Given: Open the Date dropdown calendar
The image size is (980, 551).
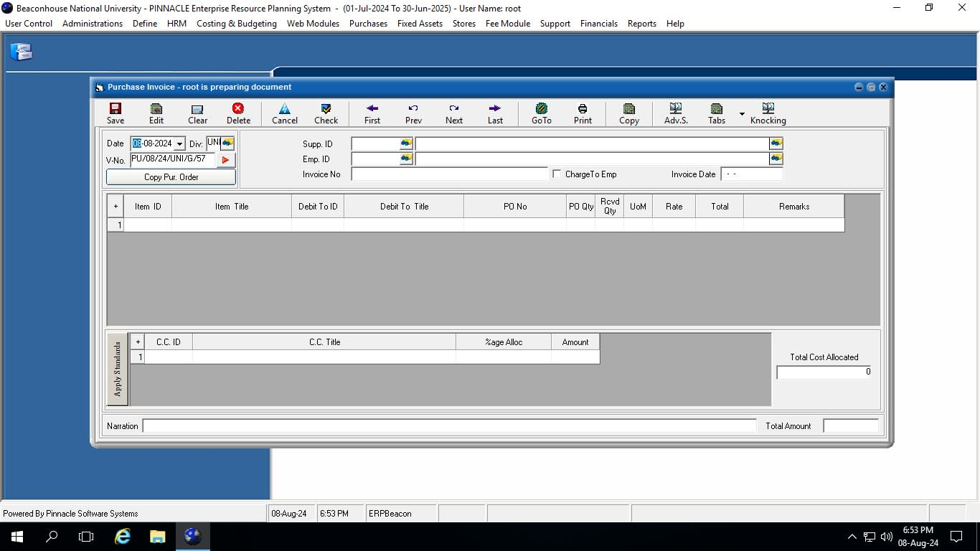Looking at the screenshot, I should (x=179, y=144).
